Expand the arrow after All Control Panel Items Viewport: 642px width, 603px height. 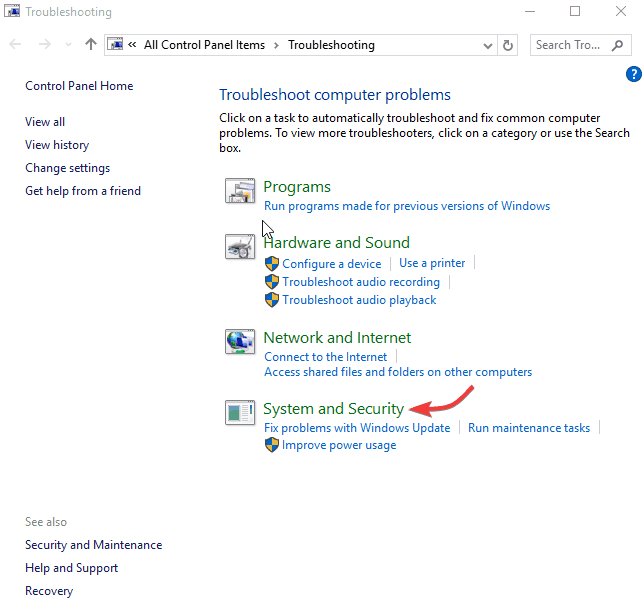[276, 45]
